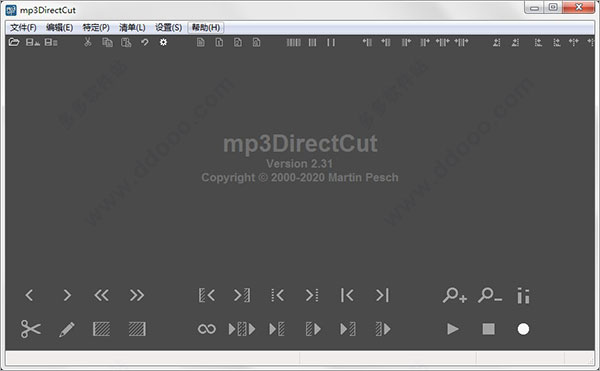This screenshot has height=371, width=600.
Task: Click the paste clipboard toolbar icon
Action: coord(126,42)
